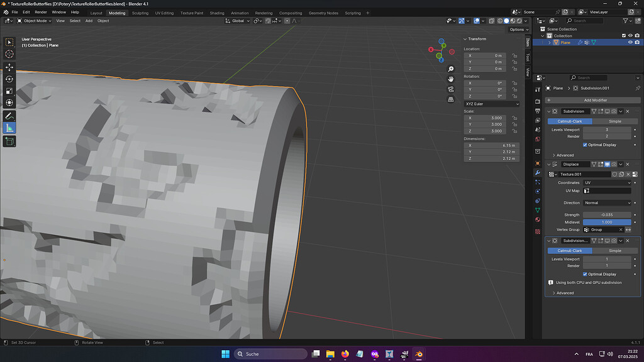This screenshot has width=644, height=362.
Task: Lock the Z scale
Action: pyautogui.click(x=514, y=131)
